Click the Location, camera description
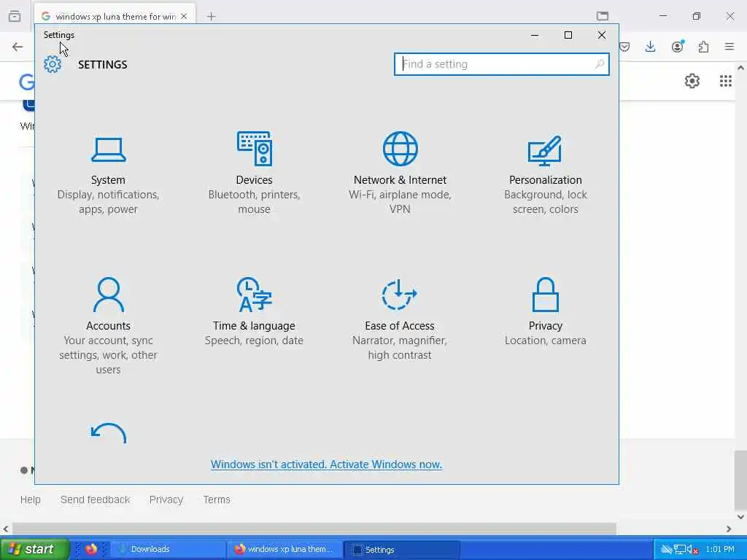This screenshot has width=747, height=560. [x=546, y=341]
